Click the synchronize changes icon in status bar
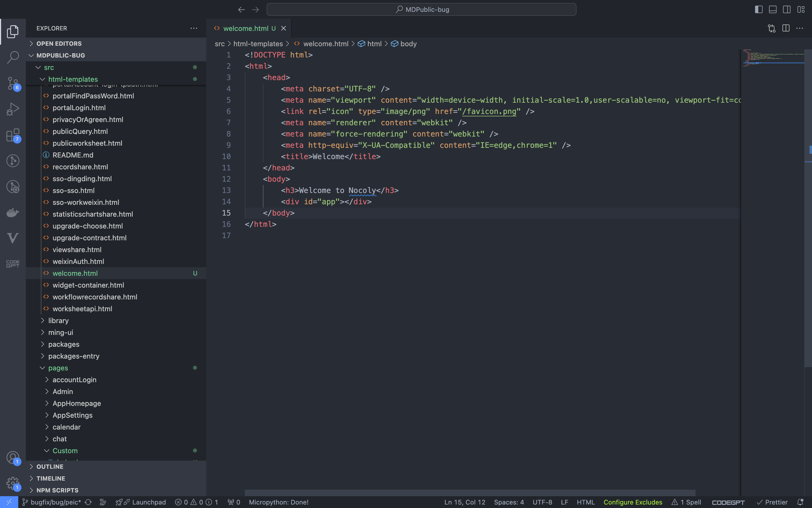Viewport: 812px width, 508px height. tap(88, 502)
